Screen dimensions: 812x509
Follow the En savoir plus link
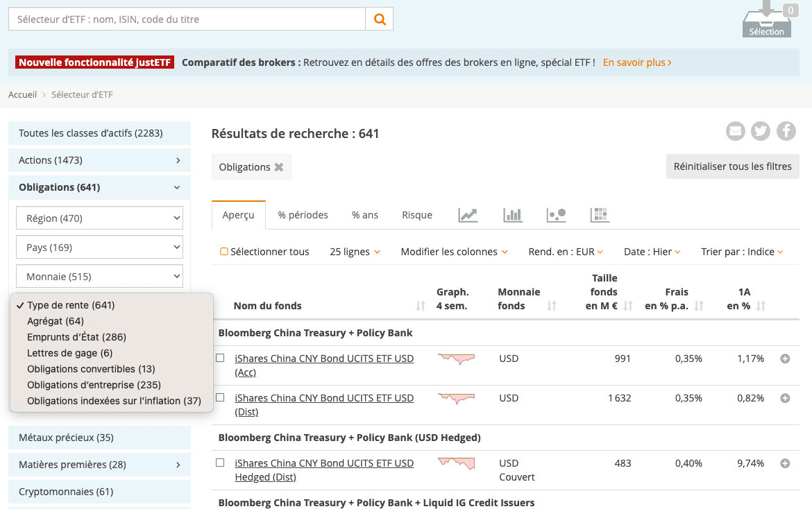point(636,62)
